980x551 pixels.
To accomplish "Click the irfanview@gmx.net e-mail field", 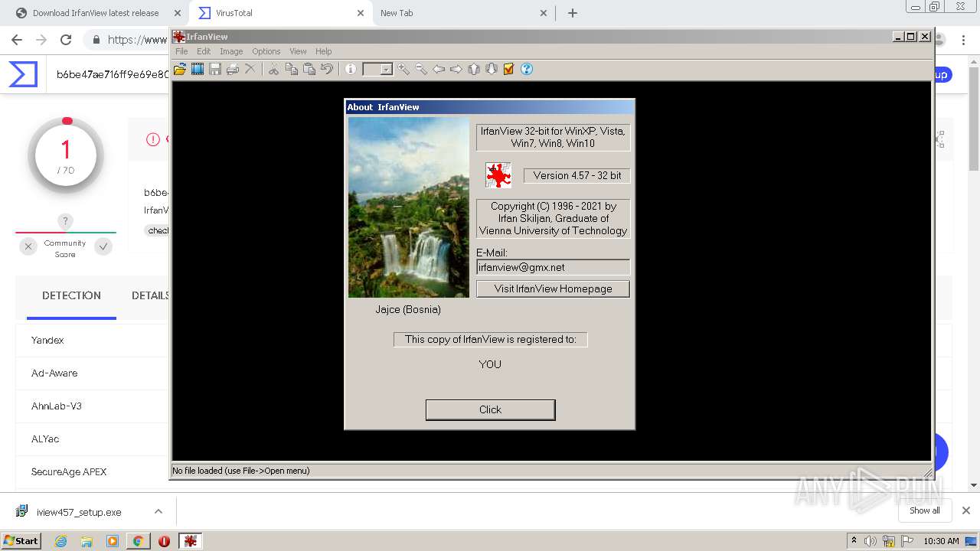I will point(553,267).
